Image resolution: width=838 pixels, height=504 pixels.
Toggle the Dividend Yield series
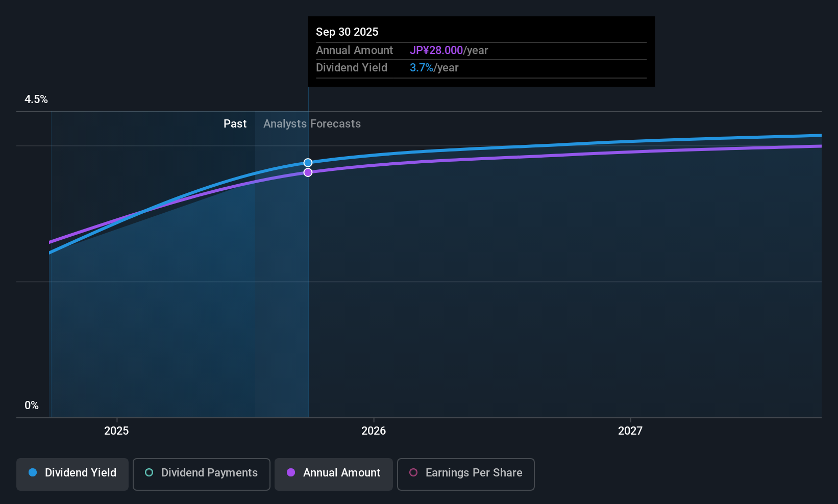(x=72, y=474)
